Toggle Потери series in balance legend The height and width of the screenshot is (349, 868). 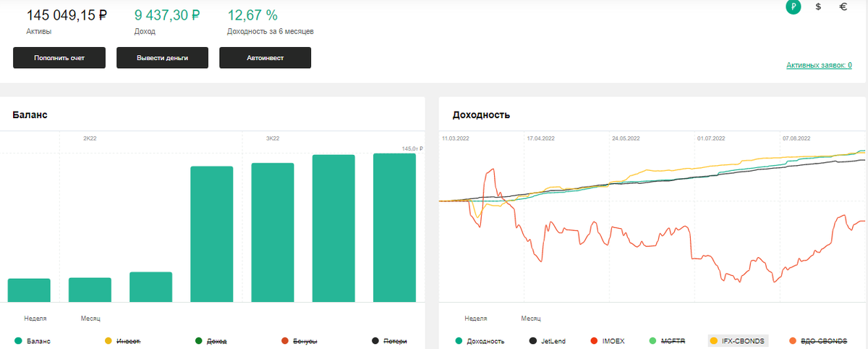tap(389, 340)
